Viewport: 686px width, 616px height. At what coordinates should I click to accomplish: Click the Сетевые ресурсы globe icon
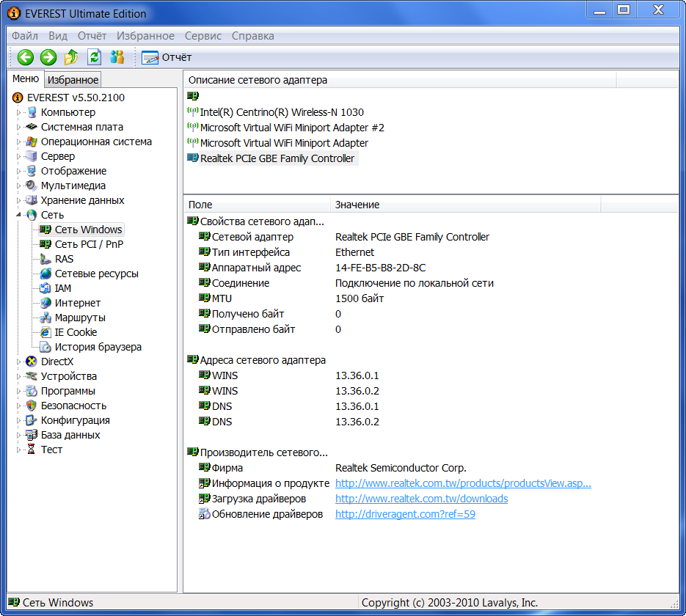click(x=45, y=274)
